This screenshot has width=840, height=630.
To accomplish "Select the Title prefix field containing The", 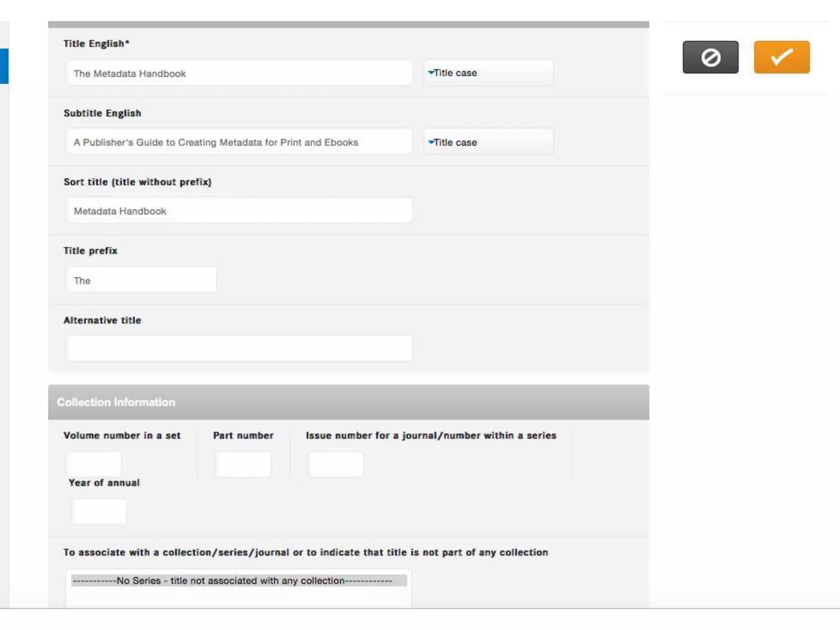I will [141, 281].
